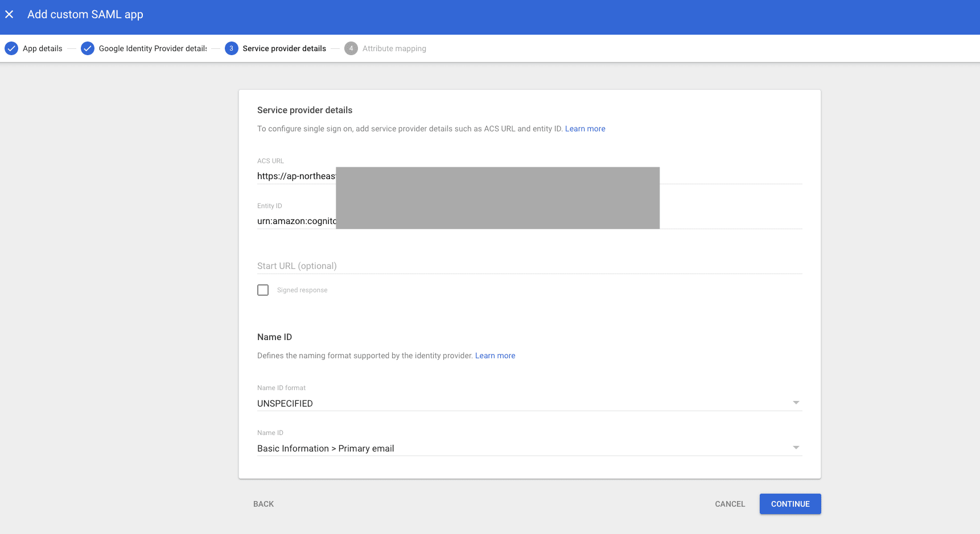This screenshot has height=534, width=980.
Task: Select Service provider details step label
Action: (x=284, y=48)
